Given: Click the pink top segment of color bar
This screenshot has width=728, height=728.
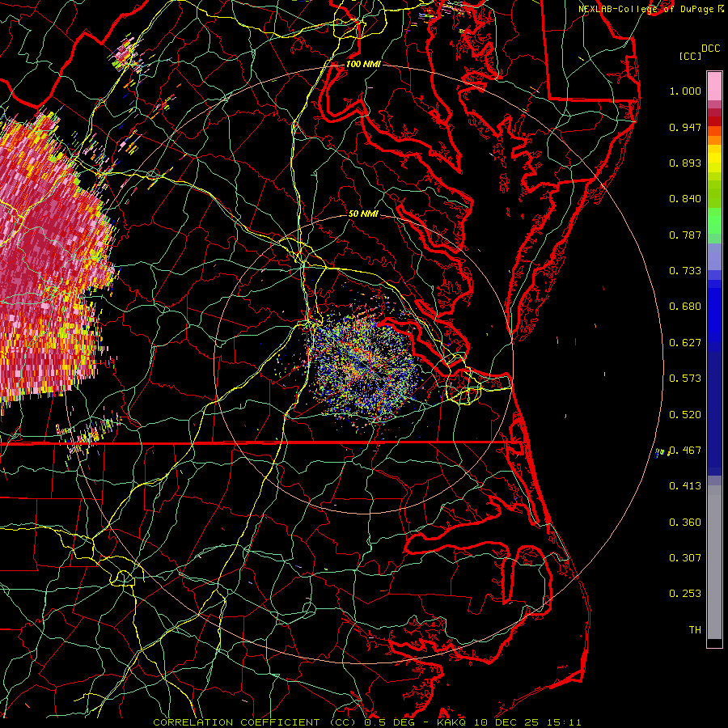Looking at the screenshot, I should pos(714,87).
